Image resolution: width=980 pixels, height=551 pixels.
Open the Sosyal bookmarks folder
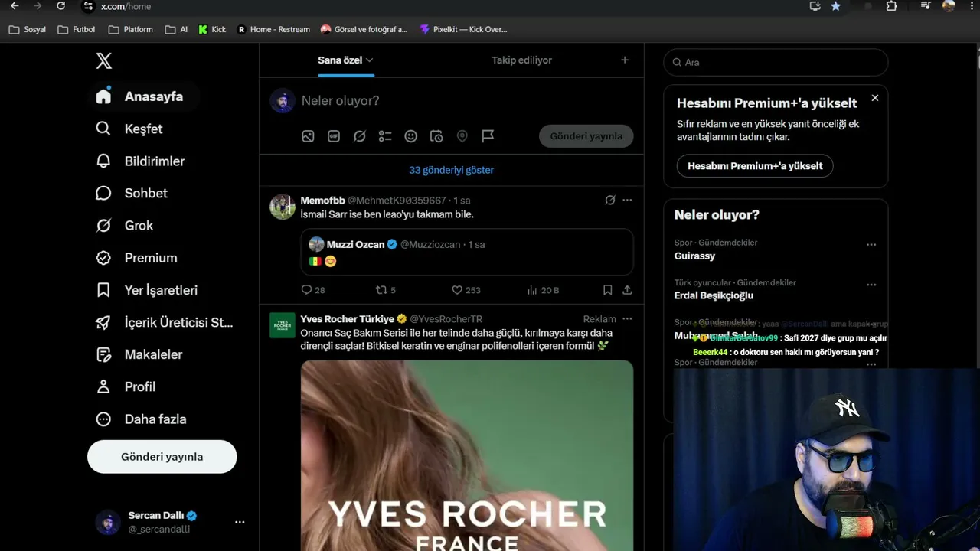point(27,29)
